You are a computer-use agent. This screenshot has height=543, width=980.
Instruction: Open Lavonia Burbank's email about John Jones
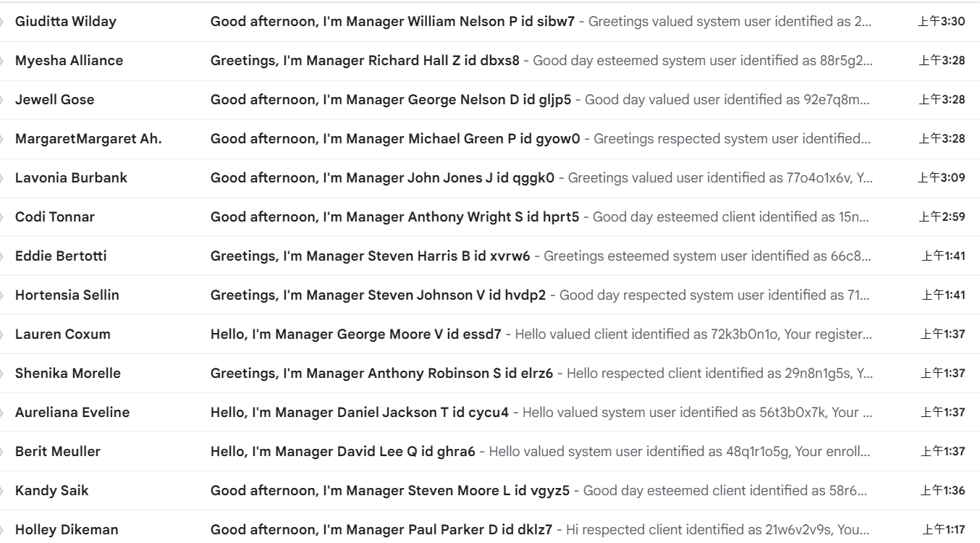tap(490, 178)
